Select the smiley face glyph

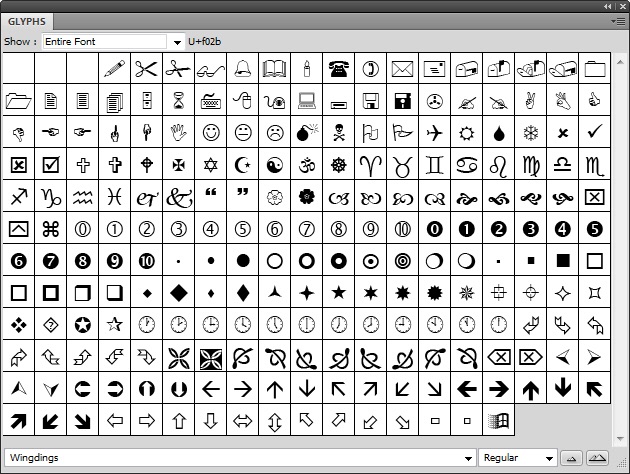[211, 132]
